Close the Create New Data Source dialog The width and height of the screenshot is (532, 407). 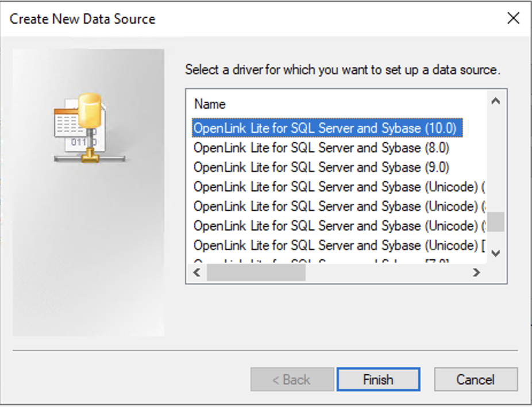(x=513, y=18)
